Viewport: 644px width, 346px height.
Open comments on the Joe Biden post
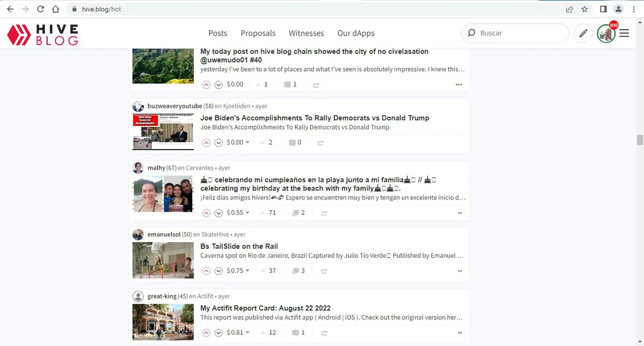tap(295, 143)
